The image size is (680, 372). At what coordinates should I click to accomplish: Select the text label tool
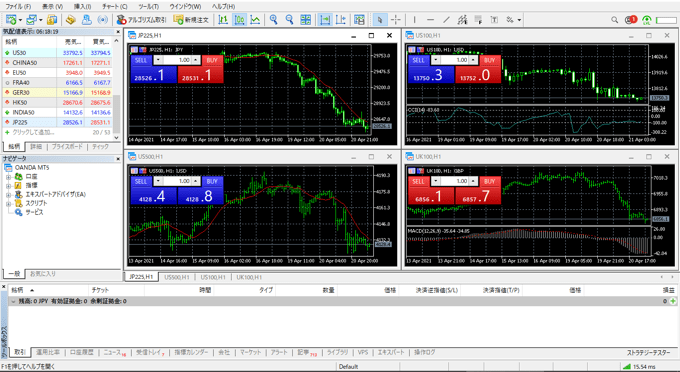click(494, 20)
